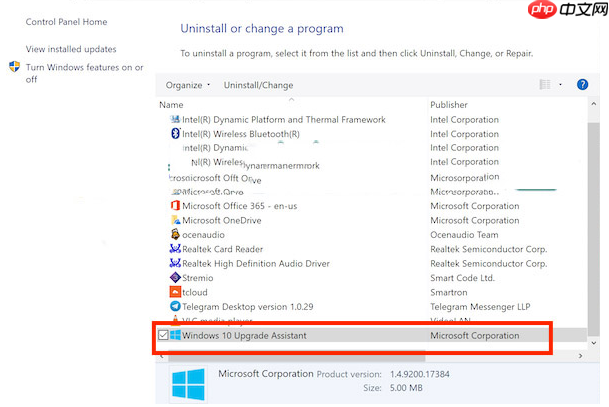Click the Microsoft OneDrive icon
The width and height of the screenshot is (609, 407).
[x=175, y=220]
